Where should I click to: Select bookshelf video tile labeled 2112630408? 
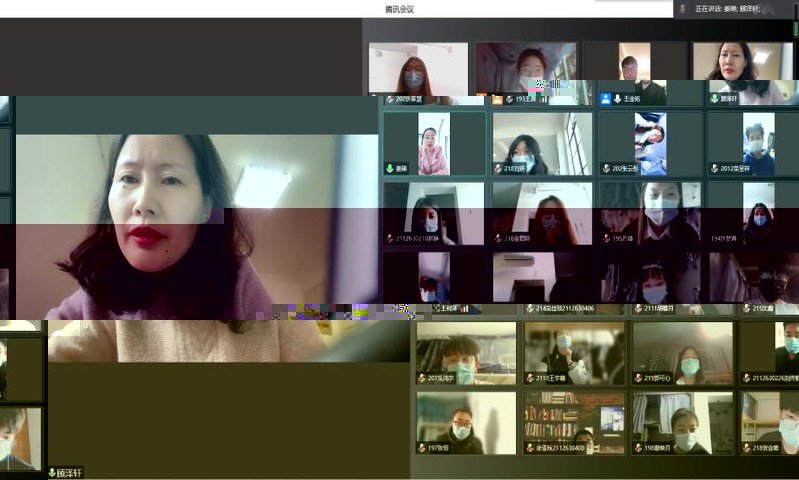574,423
